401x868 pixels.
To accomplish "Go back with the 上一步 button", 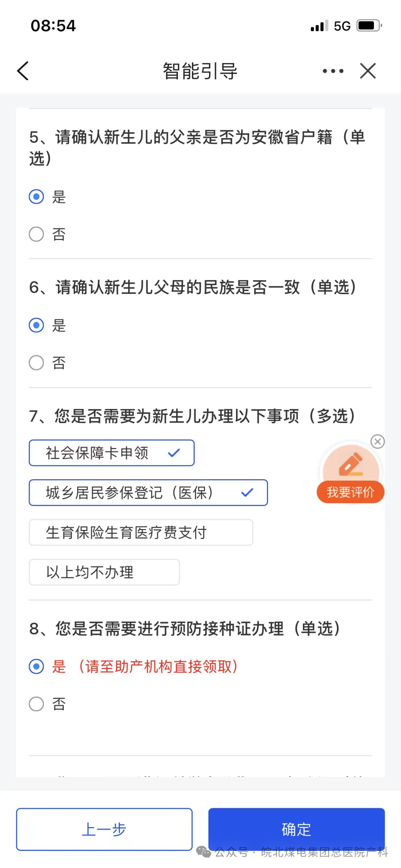I will 104,829.
